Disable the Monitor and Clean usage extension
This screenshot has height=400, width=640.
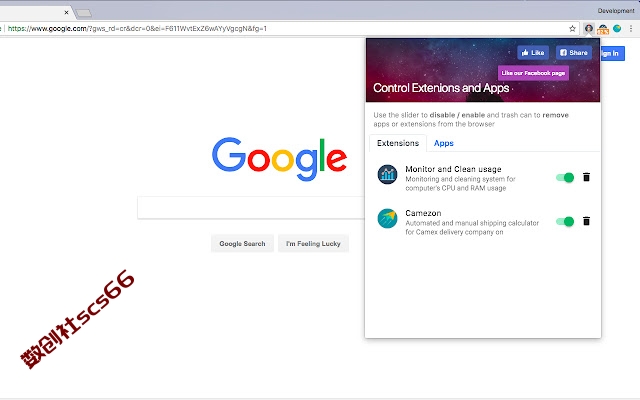(565, 178)
